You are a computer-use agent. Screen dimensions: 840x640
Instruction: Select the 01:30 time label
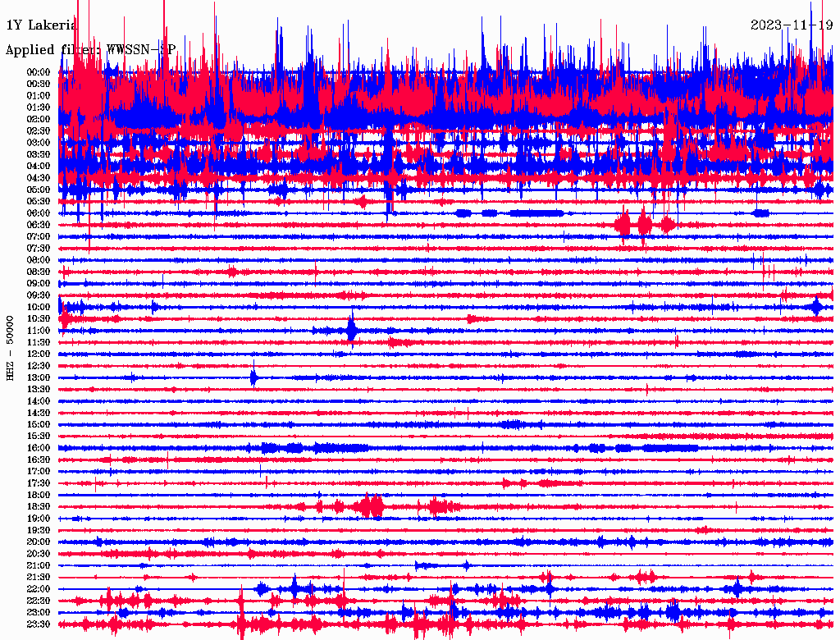pos(39,107)
